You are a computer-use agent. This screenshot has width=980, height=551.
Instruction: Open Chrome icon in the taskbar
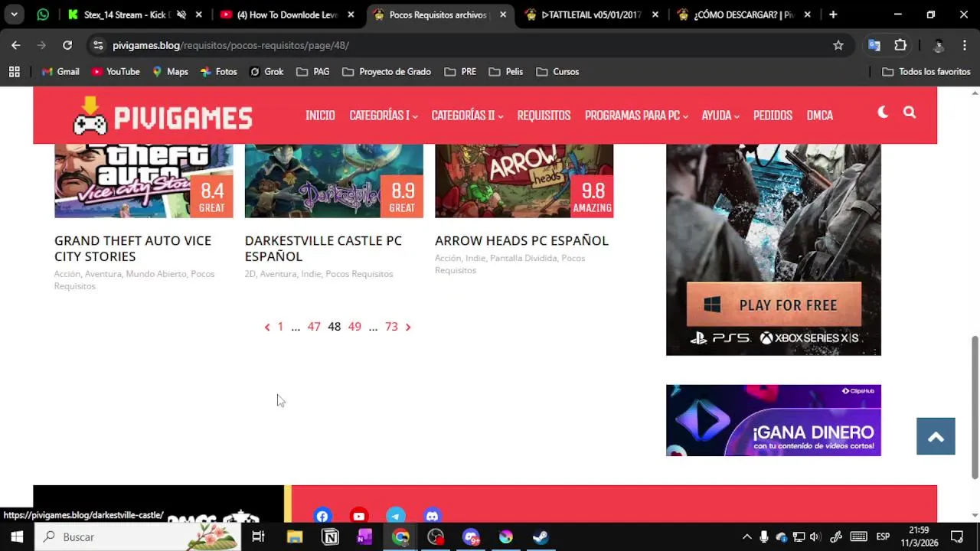(400, 536)
